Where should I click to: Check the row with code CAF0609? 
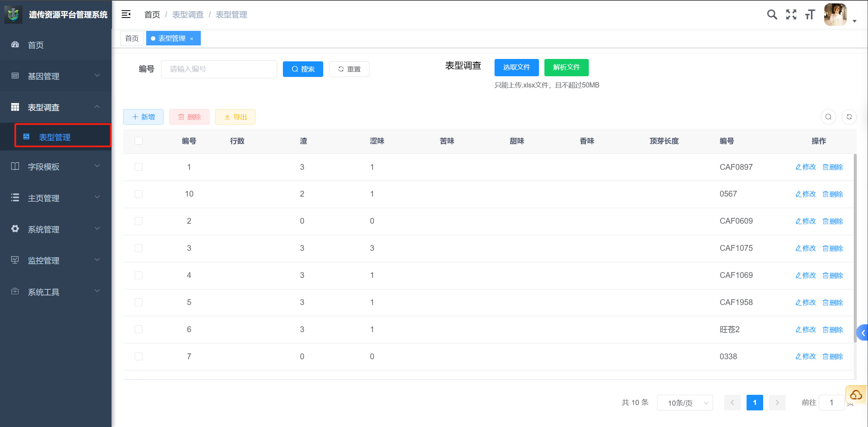[x=138, y=221]
